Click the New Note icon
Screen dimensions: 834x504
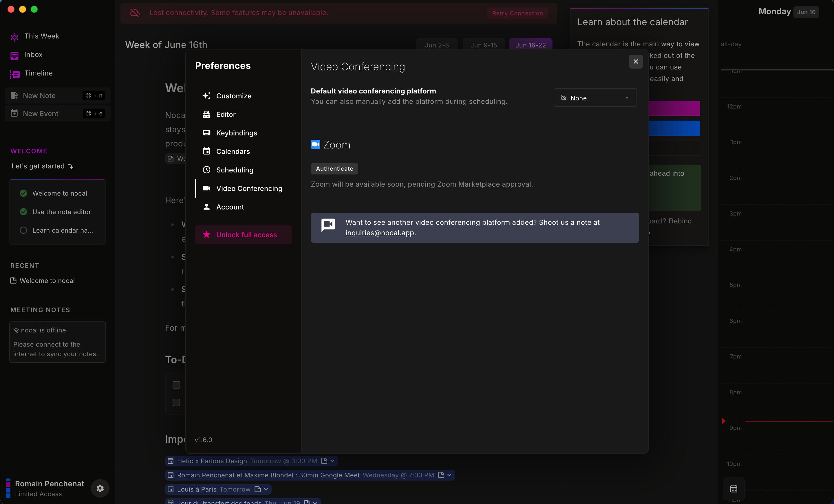point(14,95)
